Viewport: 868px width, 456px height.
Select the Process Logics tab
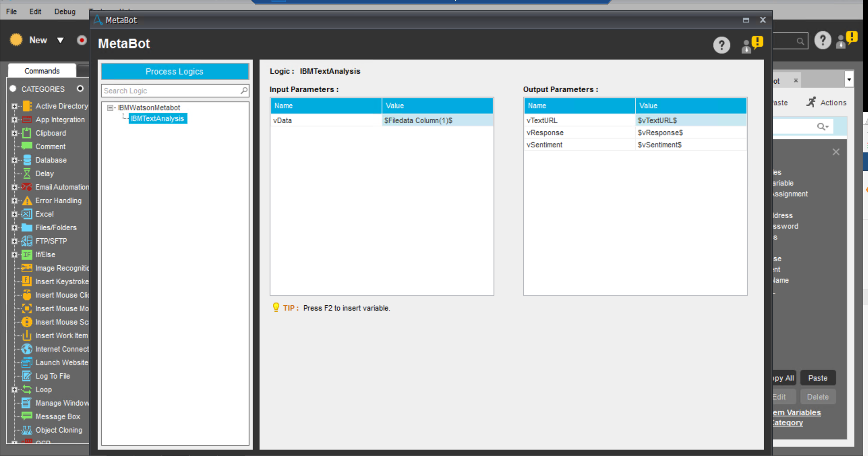[x=175, y=72]
